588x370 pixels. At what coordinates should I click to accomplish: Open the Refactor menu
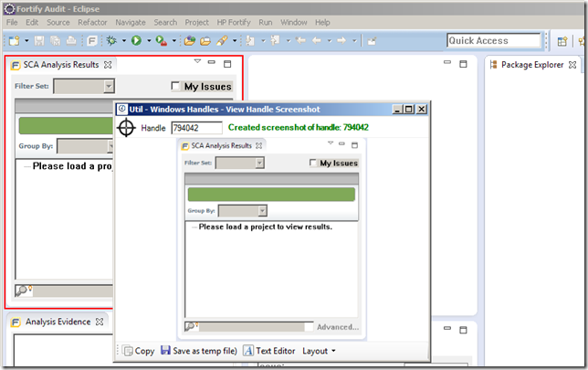(x=92, y=21)
